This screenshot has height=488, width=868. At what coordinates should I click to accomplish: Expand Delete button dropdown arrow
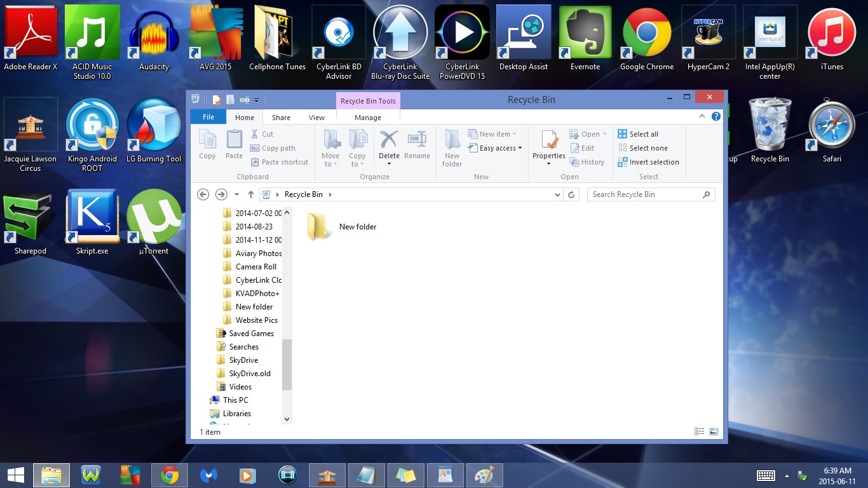pyautogui.click(x=389, y=164)
